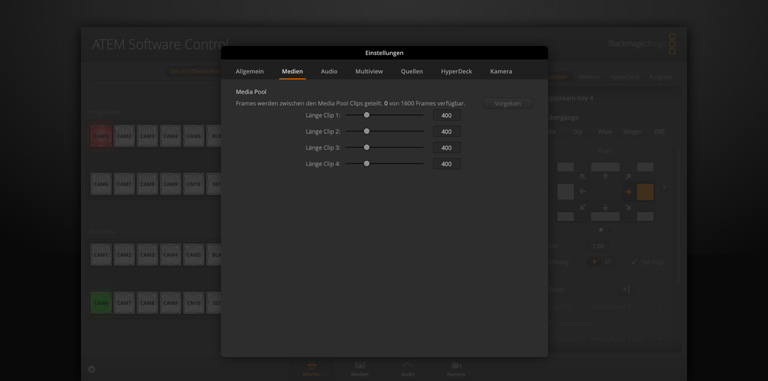Screen dimensions: 768x381
Task: Switch to the HyperDeck settings tab
Action: click(x=456, y=71)
